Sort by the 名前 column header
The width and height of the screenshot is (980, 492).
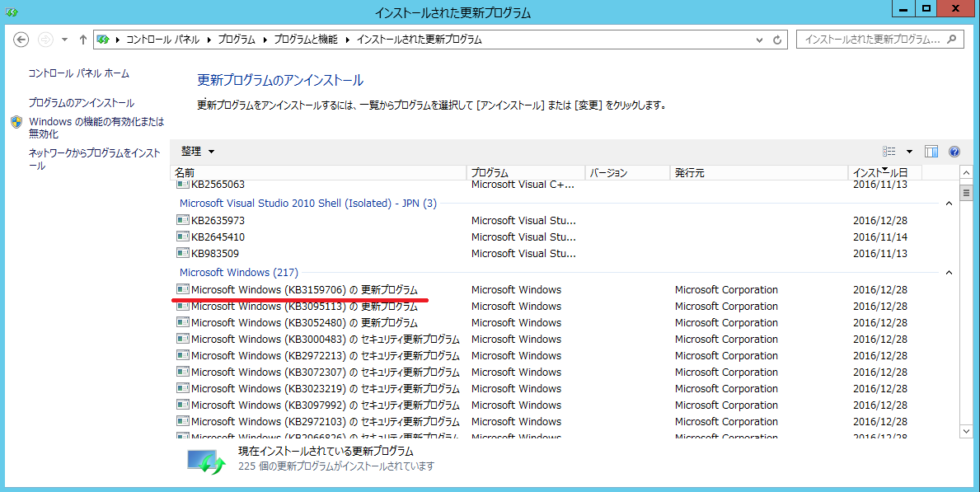coord(185,173)
